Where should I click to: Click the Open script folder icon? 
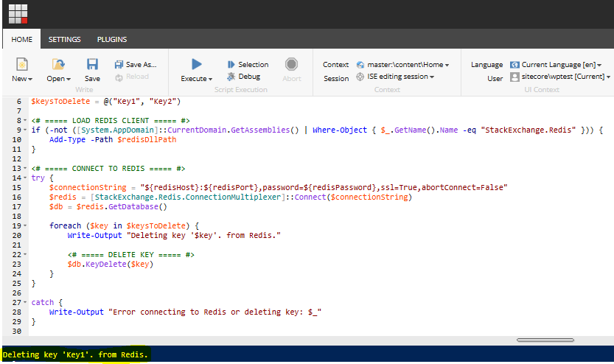coord(58,65)
